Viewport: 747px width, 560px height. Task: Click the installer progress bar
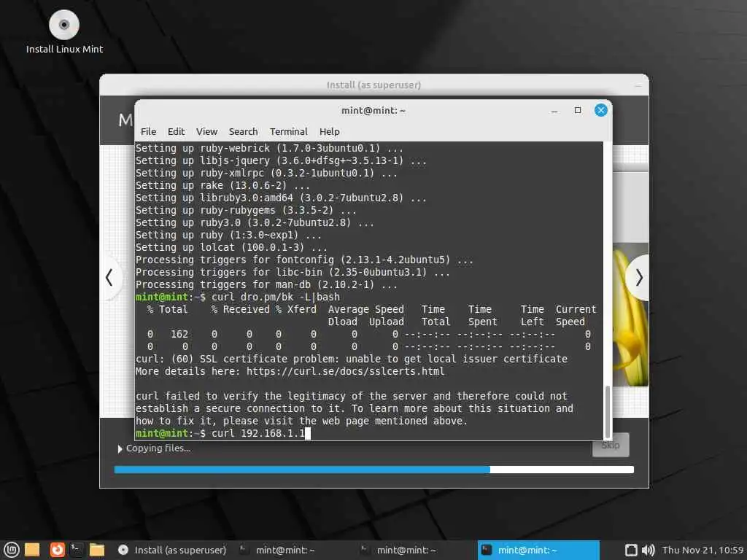(x=374, y=470)
